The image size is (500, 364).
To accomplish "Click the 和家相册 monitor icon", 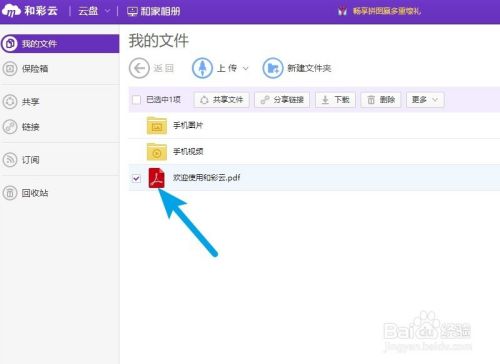I will click(132, 12).
